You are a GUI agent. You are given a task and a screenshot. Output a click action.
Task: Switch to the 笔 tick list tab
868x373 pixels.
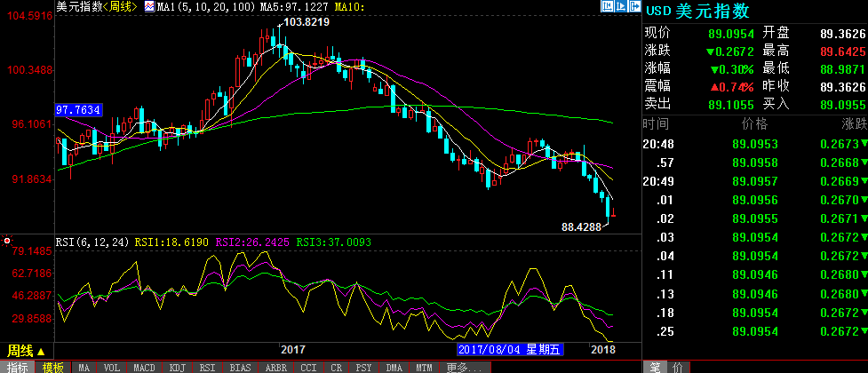tap(655, 367)
